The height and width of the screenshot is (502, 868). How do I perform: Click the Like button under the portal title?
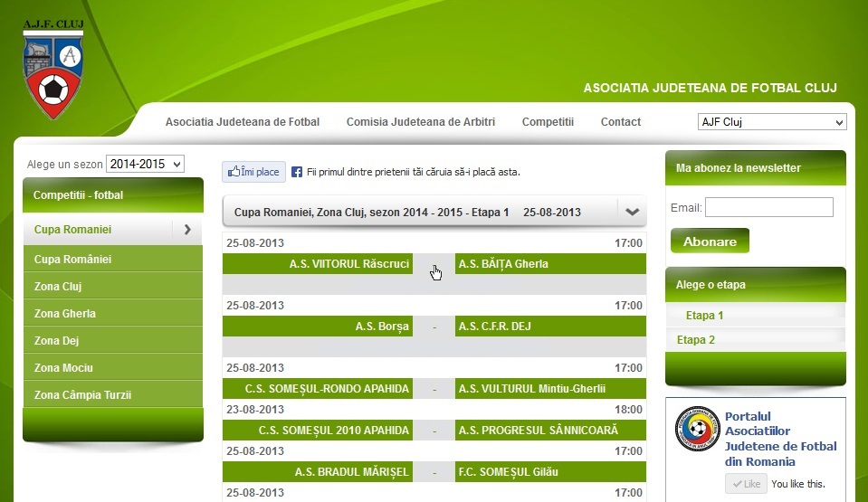tap(746, 484)
